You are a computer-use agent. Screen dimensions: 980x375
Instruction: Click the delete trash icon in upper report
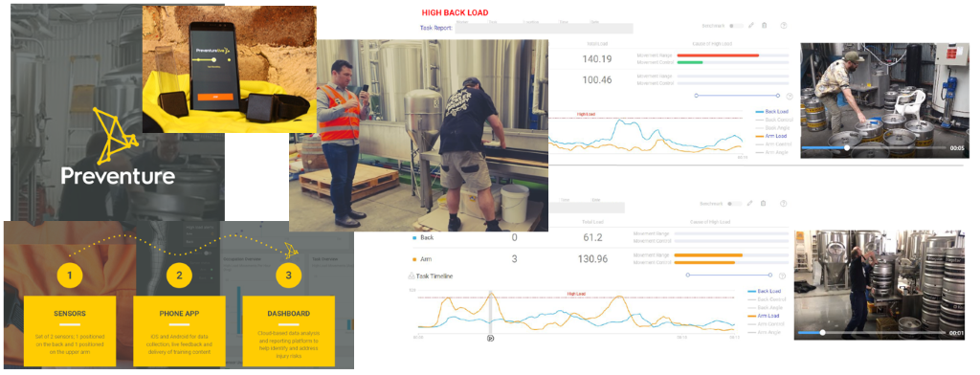pos(764,26)
